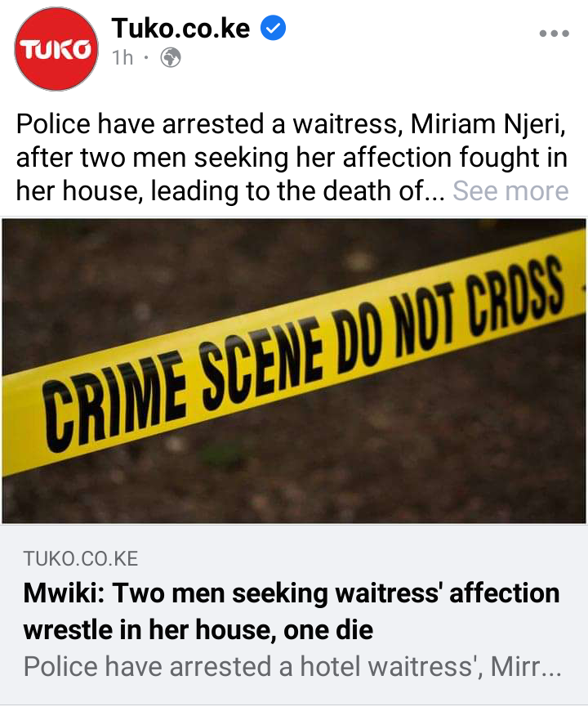Click the 1h post timestamp
The height and width of the screenshot is (707, 588).
coord(122,58)
